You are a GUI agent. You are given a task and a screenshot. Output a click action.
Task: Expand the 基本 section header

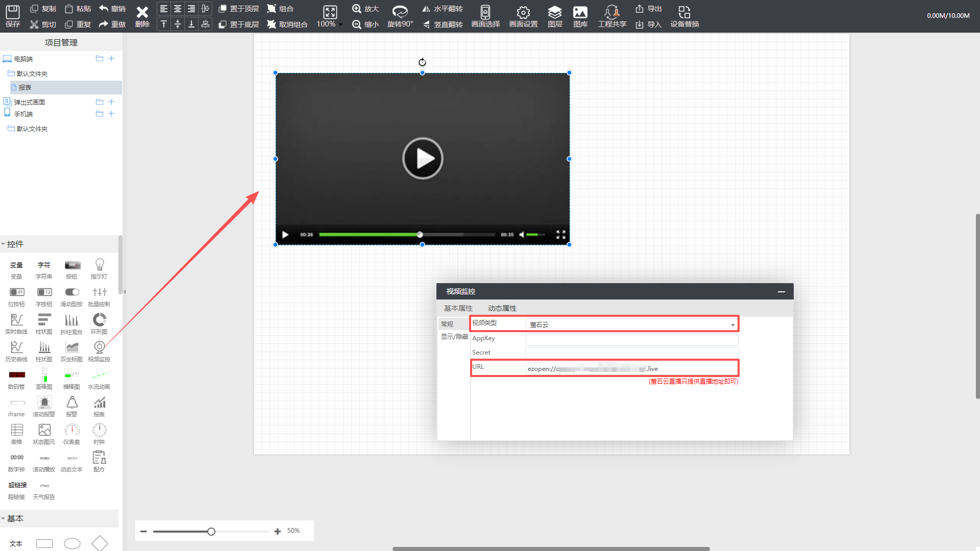(x=15, y=518)
